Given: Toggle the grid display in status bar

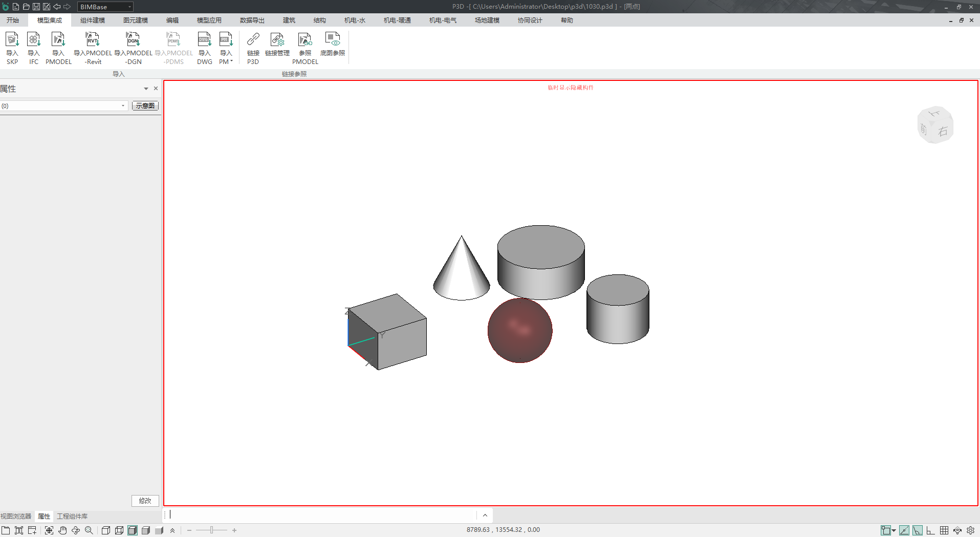Looking at the screenshot, I should coord(944,530).
